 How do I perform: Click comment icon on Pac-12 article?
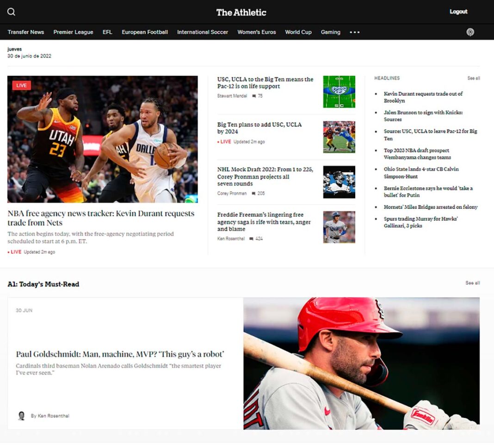[254, 96]
